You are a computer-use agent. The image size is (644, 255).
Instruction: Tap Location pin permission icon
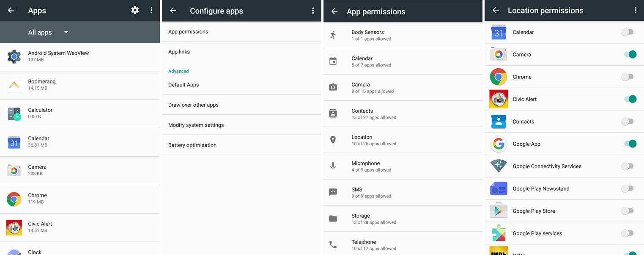click(333, 140)
